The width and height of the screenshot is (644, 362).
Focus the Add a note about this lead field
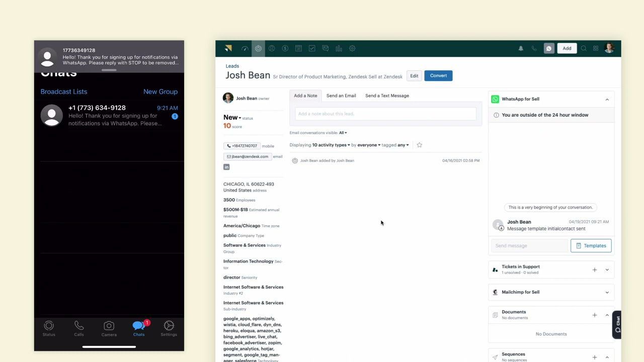point(385,114)
